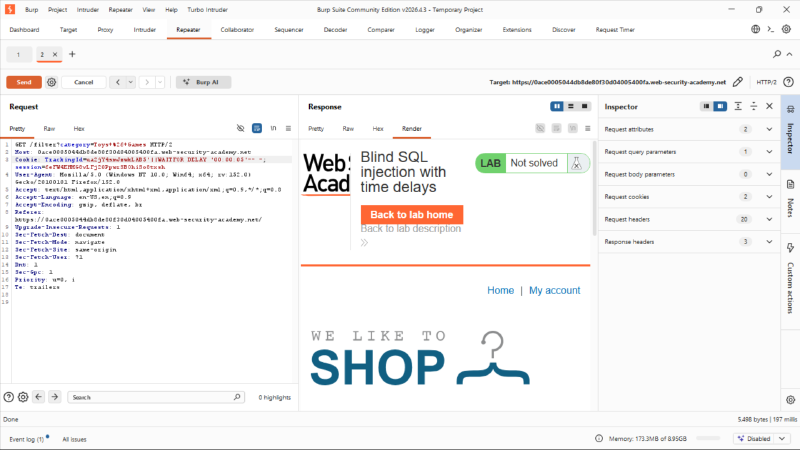Open request editor hamburger menu
This screenshot has width=800, height=450.
pyautogui.click(x=288, y=128)
